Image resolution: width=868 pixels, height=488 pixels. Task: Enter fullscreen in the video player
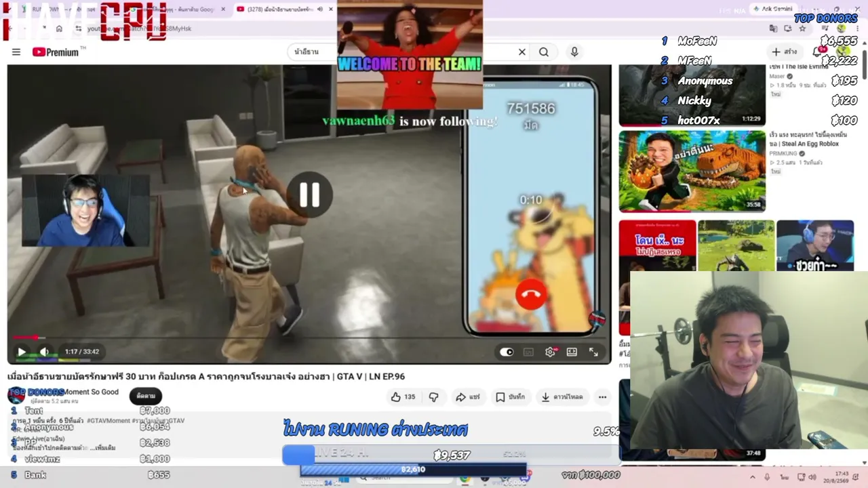point(593,352)
